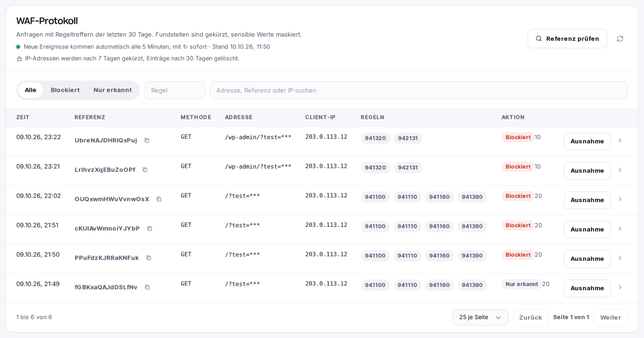The image size is (644, 338).
Task: Click the Zeit column header
Action: (23, 117)
